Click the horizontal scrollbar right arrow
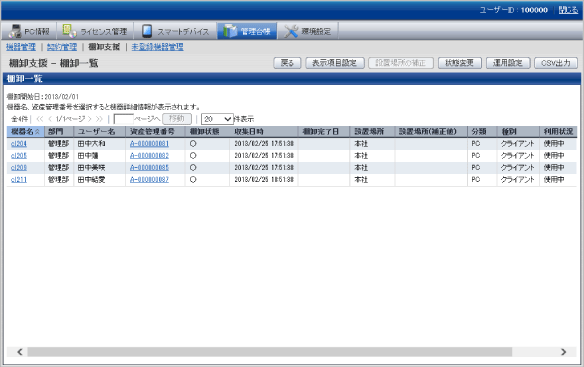Viewport: 584px width, 367px height. point(564,352)
